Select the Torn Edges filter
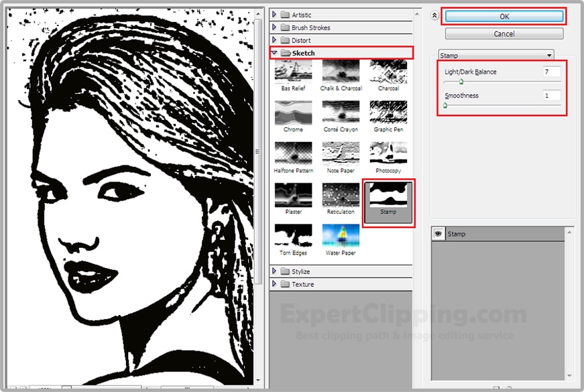This screenshot has height=392, width=584. (293, 235)
